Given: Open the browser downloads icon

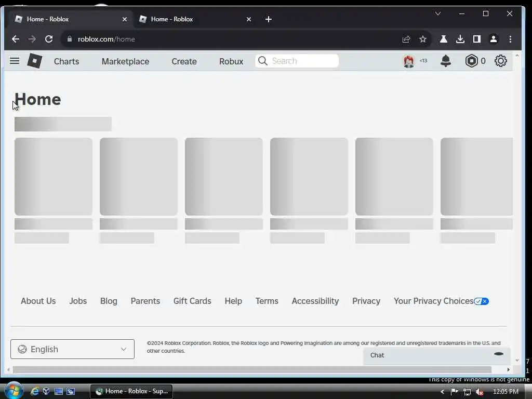Looking at the screenshot, I should [460, 39].
